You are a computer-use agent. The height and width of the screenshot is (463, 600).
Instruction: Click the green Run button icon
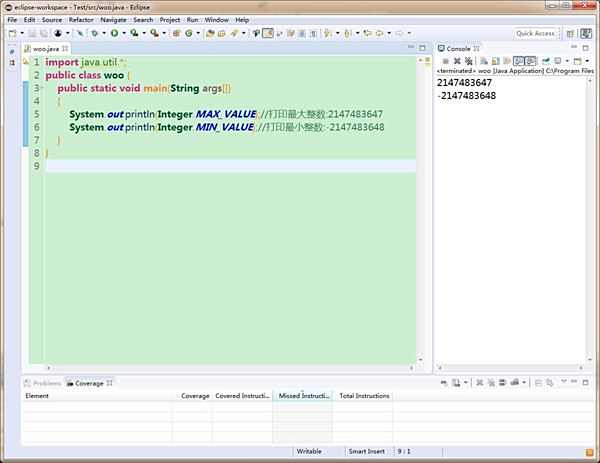click(x=114, y=34)
